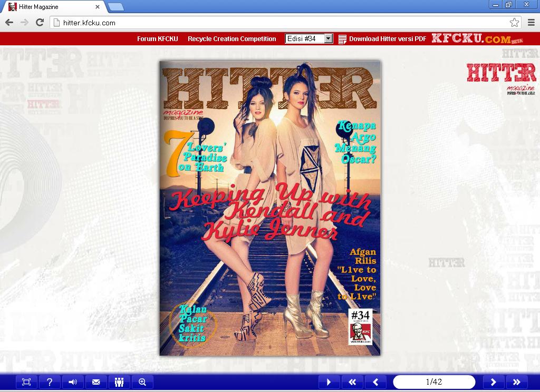
Task: Click the magazine cover page
Action: pyautogui.click(x=270, y=208)
